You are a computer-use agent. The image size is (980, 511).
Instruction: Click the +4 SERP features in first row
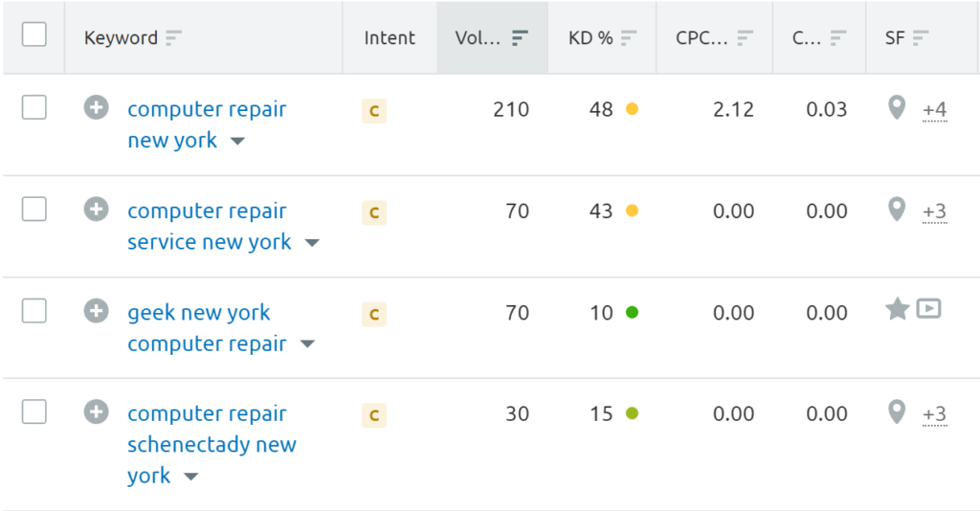pyautogui.click(x=934, y=110)
